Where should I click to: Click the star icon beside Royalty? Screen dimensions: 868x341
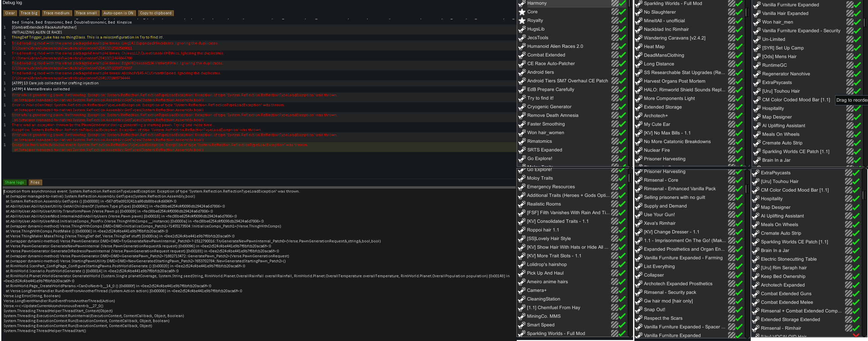[522, 21]
